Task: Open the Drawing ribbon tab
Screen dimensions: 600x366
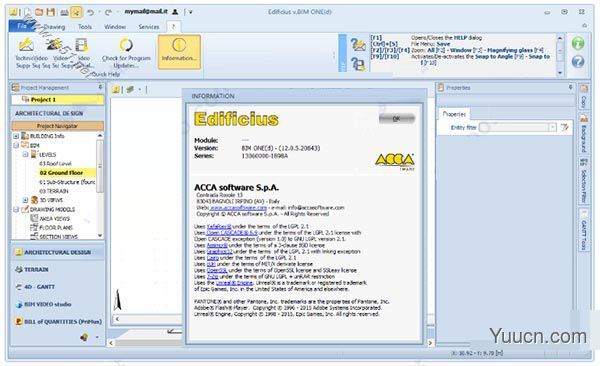Action: click(54, 27)
